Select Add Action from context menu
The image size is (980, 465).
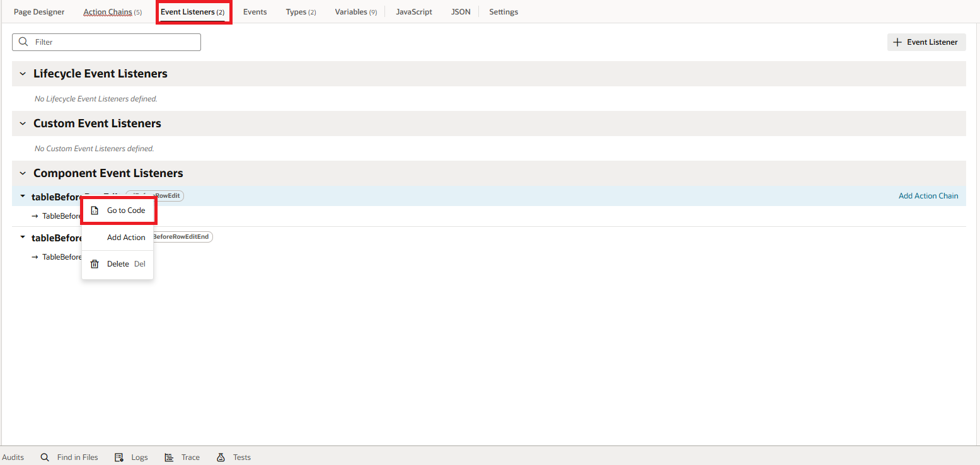tap(126, 238)
